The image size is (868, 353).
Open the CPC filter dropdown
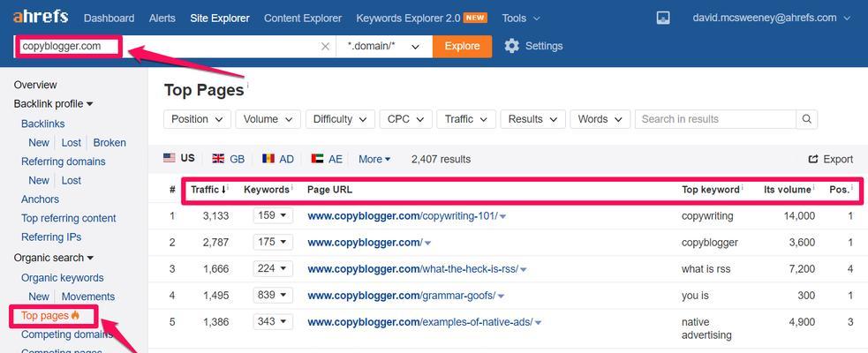[x=406, y=119]
